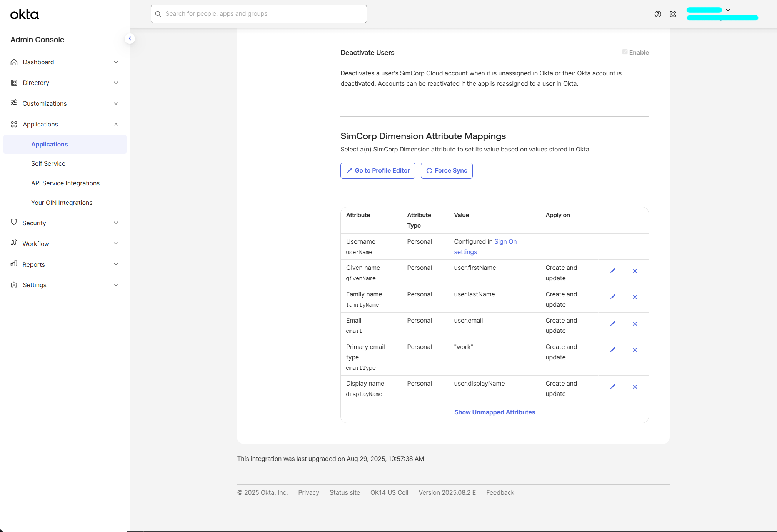The image size is (777, 532).
Task: Open the user account dropdown arrow
Action: pyautogui.click(x=728, y=10)
